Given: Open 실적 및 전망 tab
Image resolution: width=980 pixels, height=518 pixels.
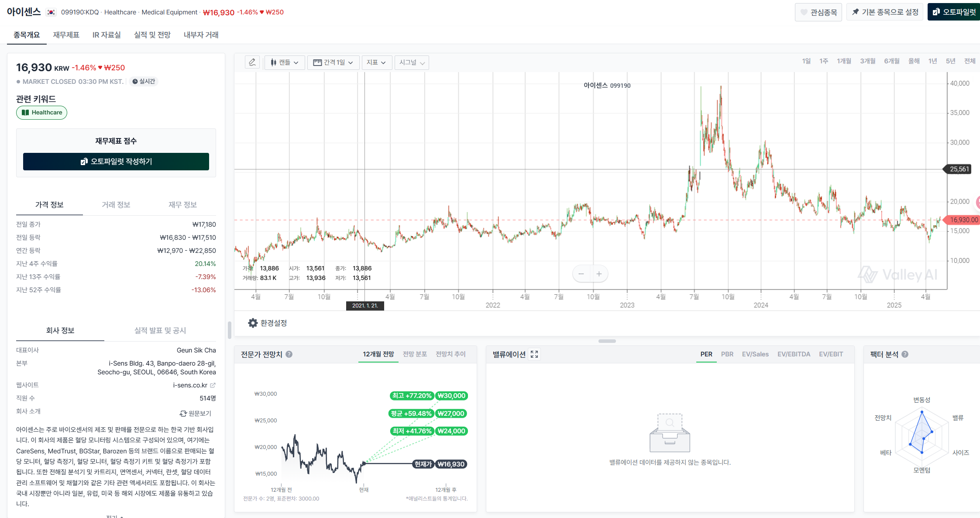Looking at the screenshot, I should click(152, 35).
